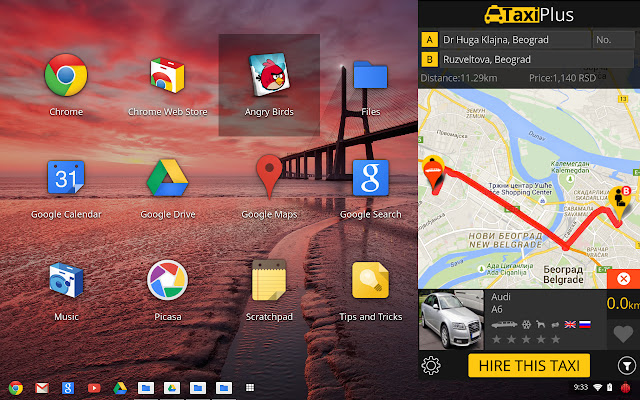Open Google Drive from the shelf
The image size is (640, 400).
pos(120,388)
